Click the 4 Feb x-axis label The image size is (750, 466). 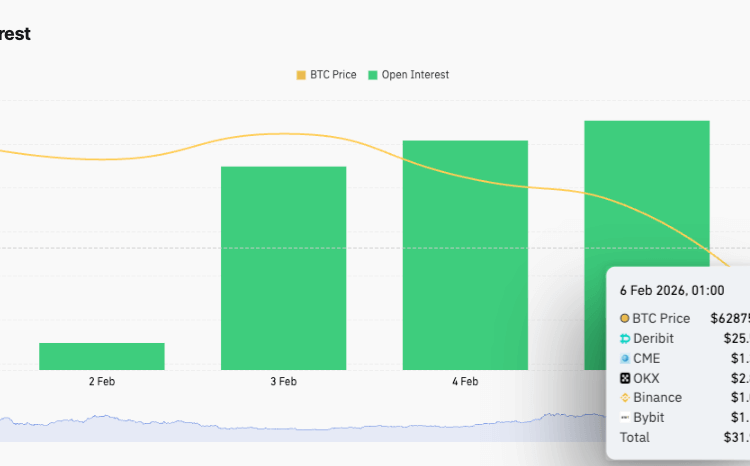(x=465, y=381)
